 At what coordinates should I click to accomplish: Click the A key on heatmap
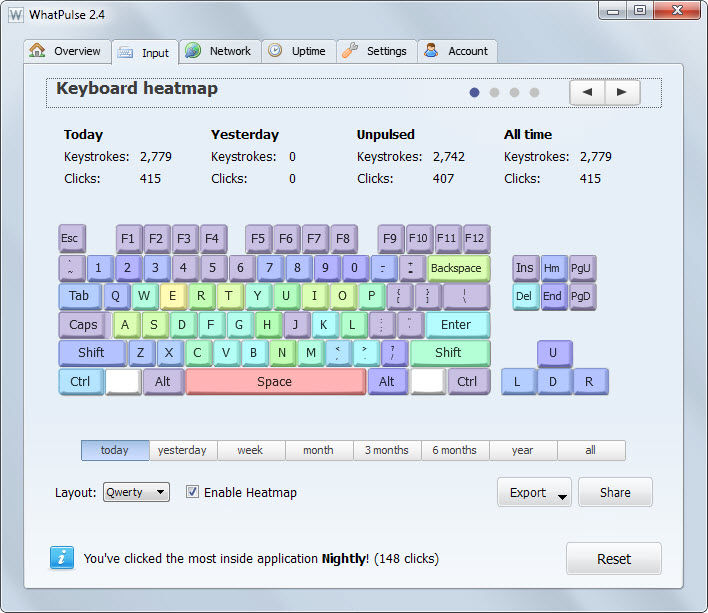(126, 325)
